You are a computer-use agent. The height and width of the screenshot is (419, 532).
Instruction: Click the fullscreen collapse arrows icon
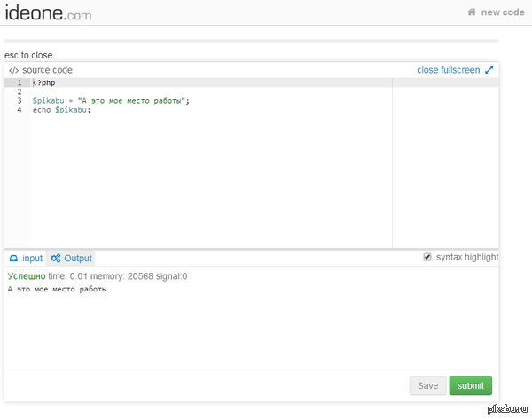pyautogui.click(x=489, y=70)
